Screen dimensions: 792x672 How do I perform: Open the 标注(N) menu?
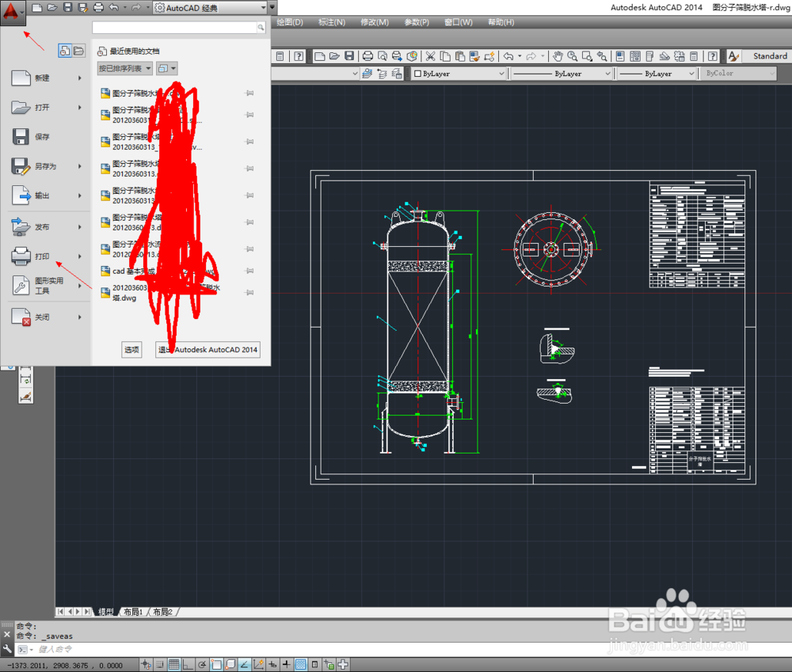(x=332, y=22)
